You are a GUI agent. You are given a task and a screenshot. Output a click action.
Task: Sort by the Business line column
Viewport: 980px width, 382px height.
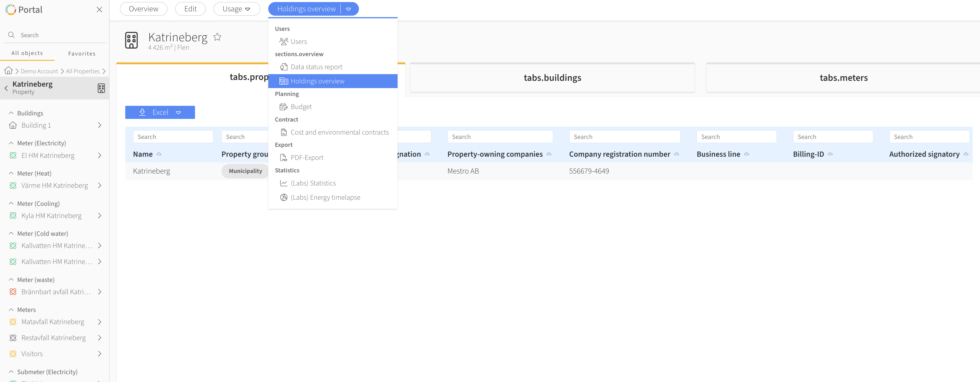coord(723,154)
